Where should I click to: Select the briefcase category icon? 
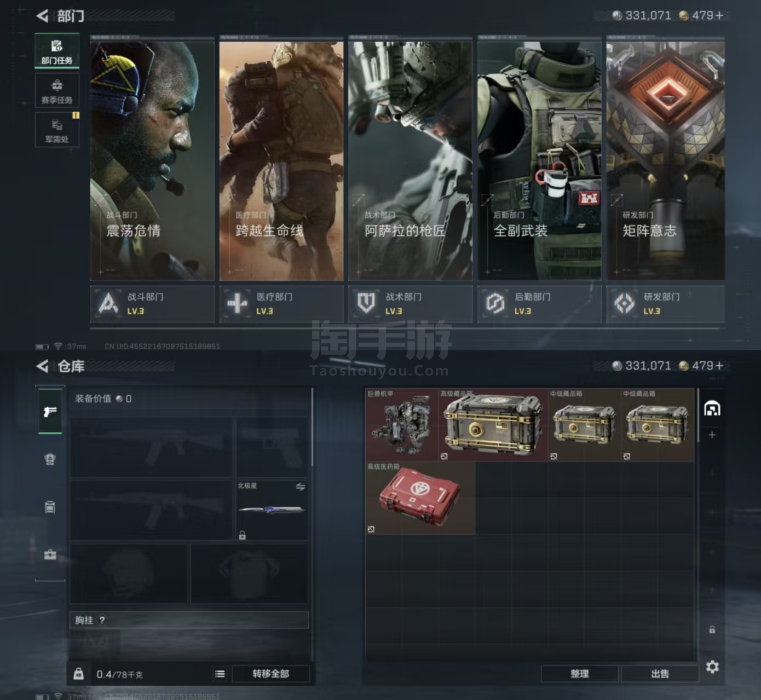[x=50, y=555]
